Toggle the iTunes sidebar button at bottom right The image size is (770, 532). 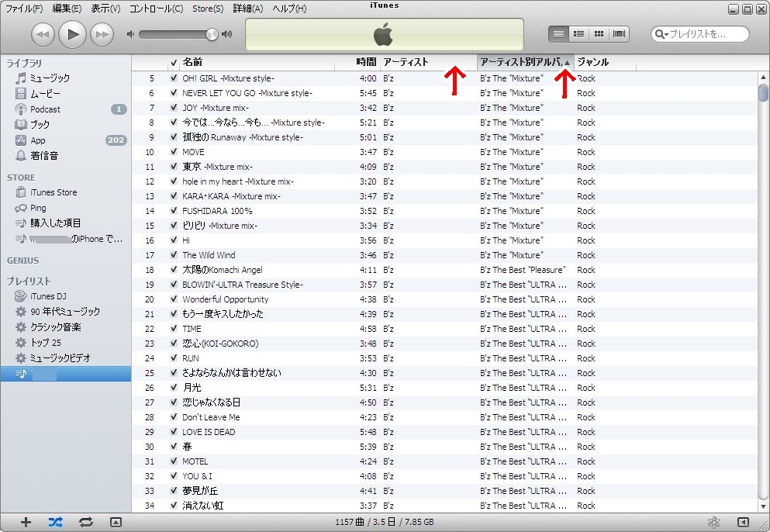pos(744,522)
